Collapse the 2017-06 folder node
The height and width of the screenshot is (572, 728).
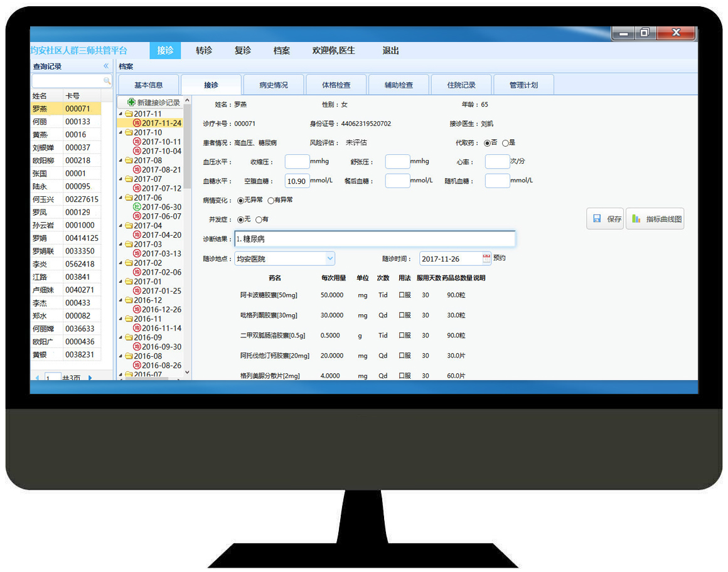click(120, 198)
